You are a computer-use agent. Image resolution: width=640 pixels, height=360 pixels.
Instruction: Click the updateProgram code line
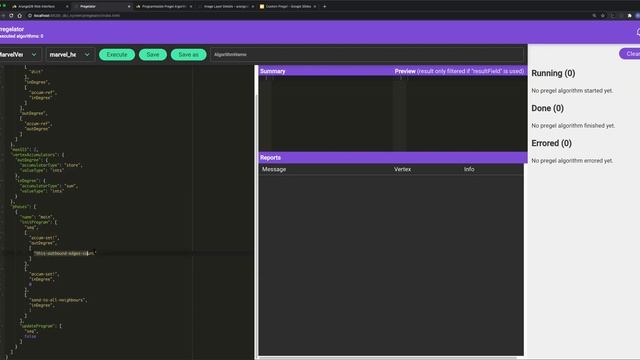[41, 326]
